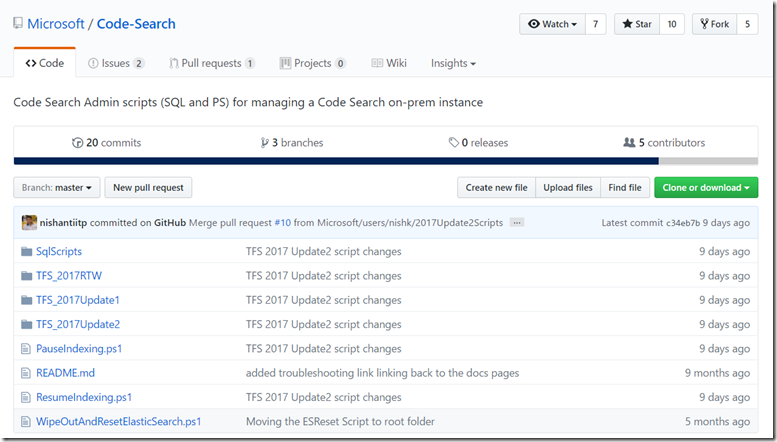Open nishantiitp user profile link
The height and width of the screenshot is (442, 777).
pyautogui.click(x=63, y=222)
